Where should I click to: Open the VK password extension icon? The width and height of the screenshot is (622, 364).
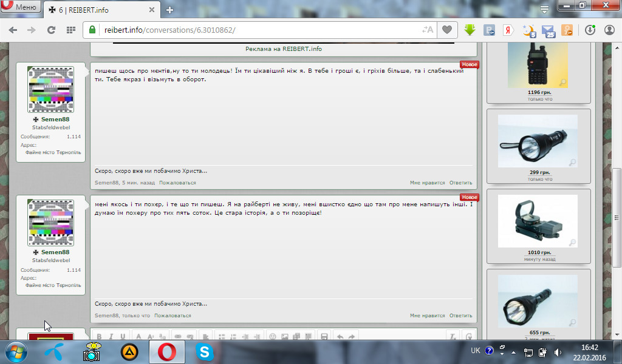click(x=489, y=30)
